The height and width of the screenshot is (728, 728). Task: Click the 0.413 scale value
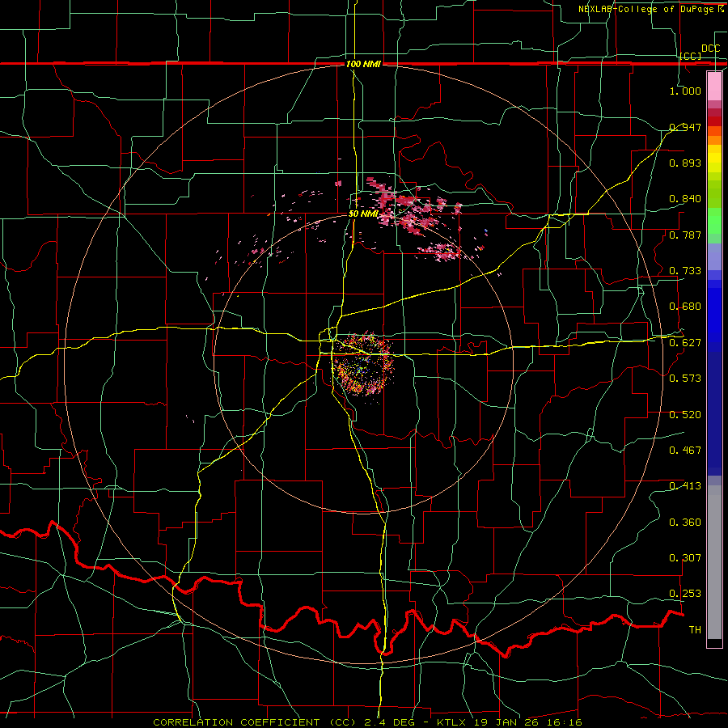tap(685, 486)
